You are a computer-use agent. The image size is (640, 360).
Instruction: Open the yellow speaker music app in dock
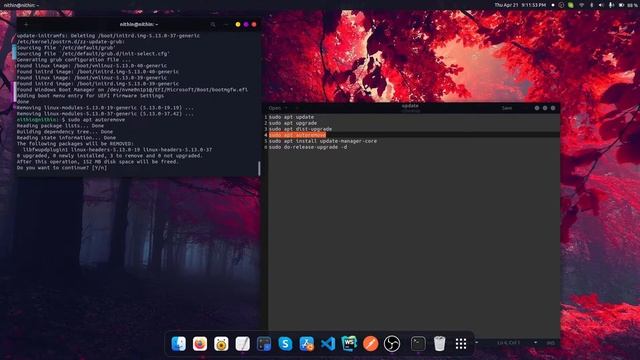coord(221,344)
